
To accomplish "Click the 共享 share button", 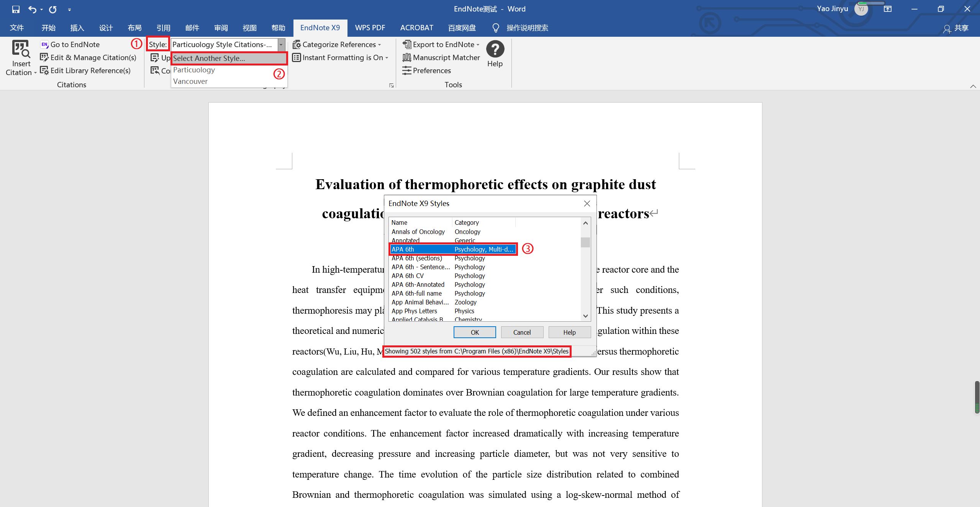I will 955,28.
